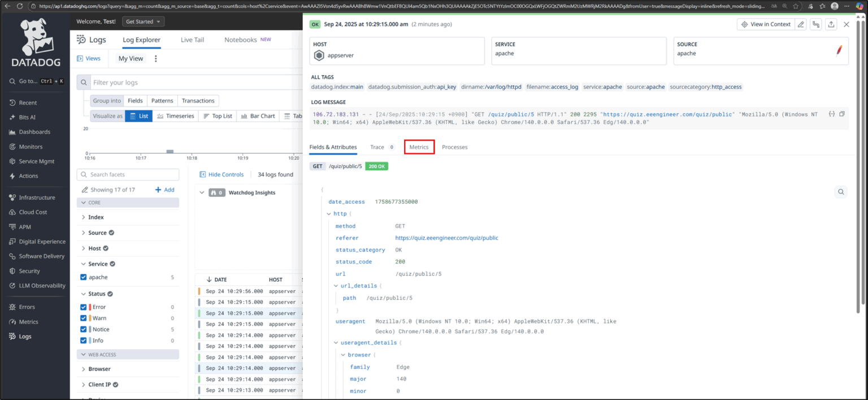Open the magnifier search in the attributes panel
The height and width of the screenshot is (400, 868).
point(841,192)
